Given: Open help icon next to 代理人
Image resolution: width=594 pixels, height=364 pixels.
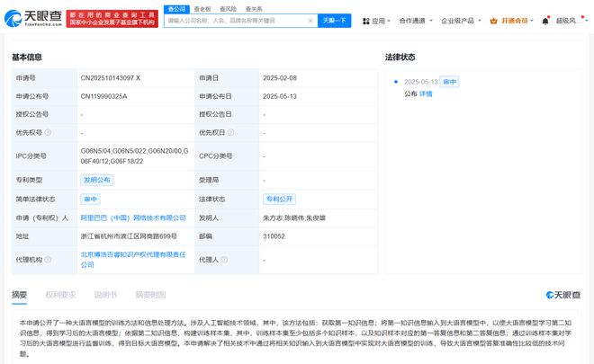Looking at the screenshot, I should tap(224, 260).
